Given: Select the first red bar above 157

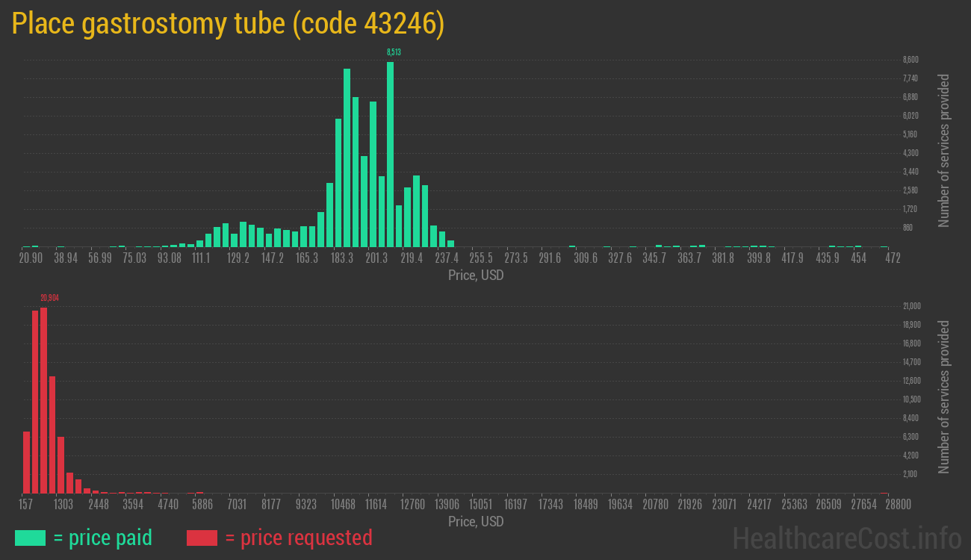Looking at the screenshot, I should pos(26,461).
